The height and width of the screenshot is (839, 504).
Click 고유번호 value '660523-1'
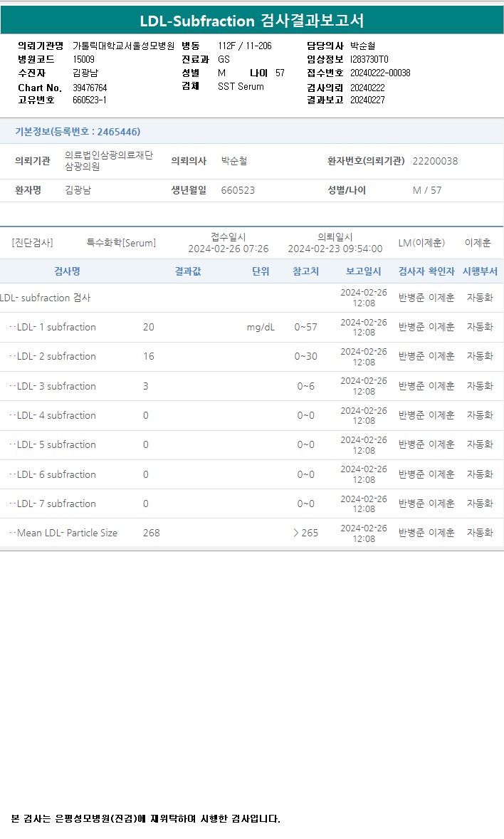pos(90,100)
